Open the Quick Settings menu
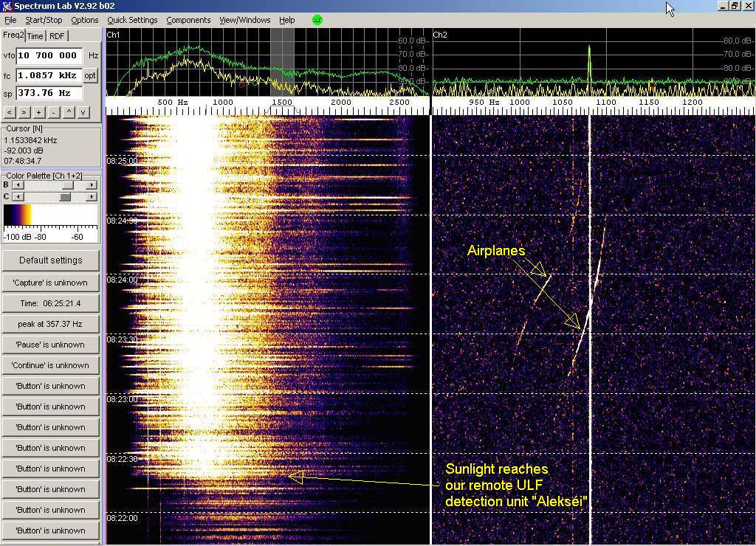 point(132,20)
